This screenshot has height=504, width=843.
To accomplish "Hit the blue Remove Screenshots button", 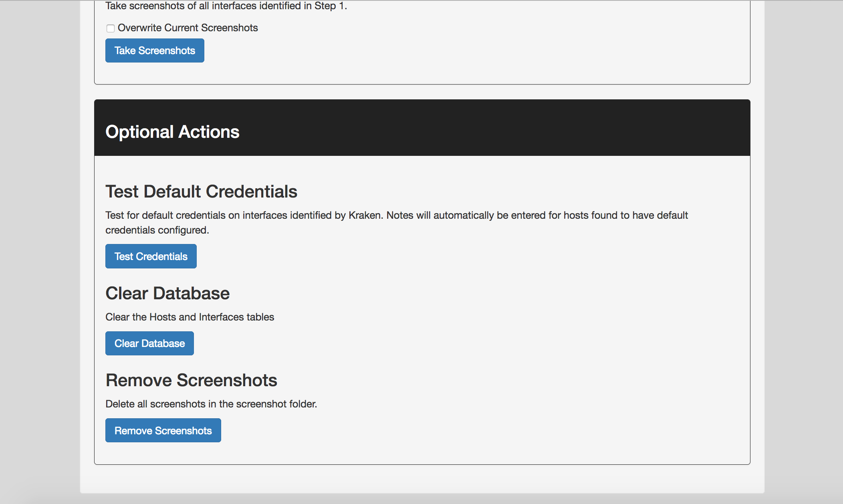I will pos(163,431).
